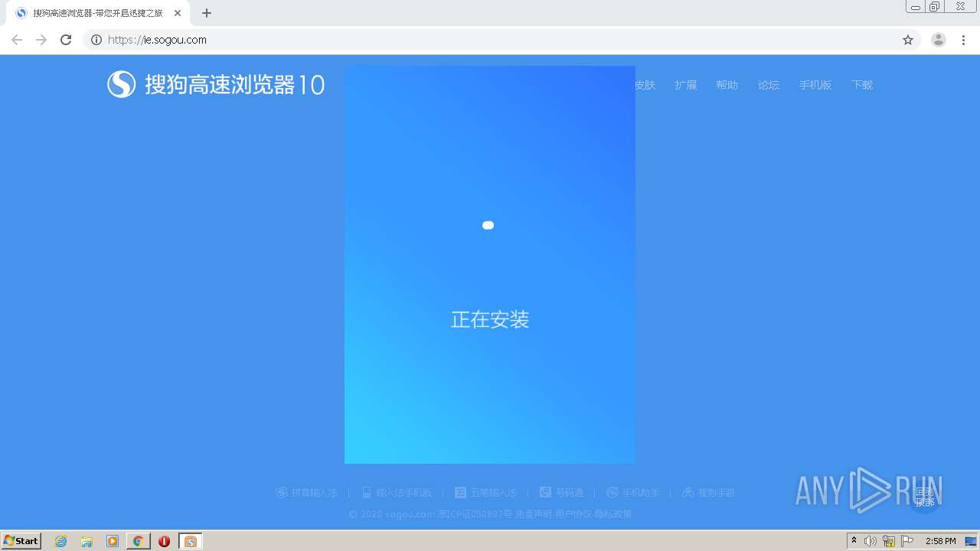
Task: Open the 拼音输入法 footer link
Action: click(x=306, y=493)
